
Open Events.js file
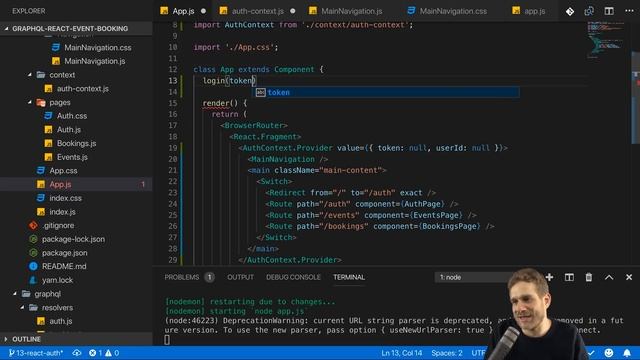pos(72,157)
